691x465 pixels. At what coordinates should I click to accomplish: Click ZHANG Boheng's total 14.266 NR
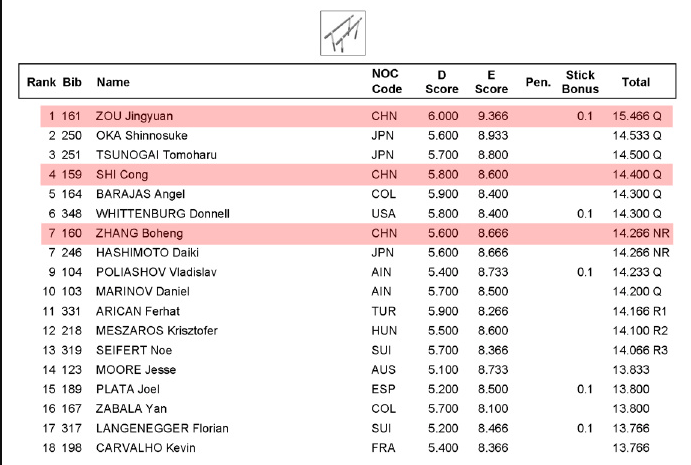pos(638,233)
